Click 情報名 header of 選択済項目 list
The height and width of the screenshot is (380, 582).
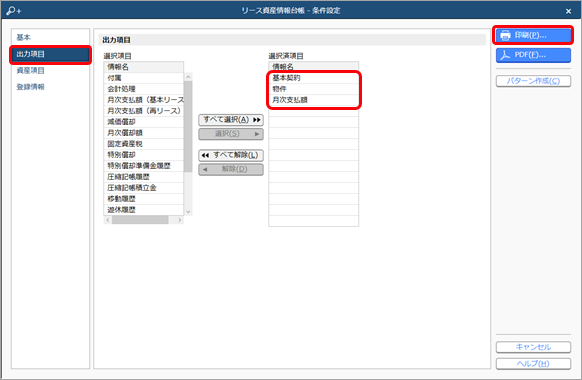tap(314, 67)
